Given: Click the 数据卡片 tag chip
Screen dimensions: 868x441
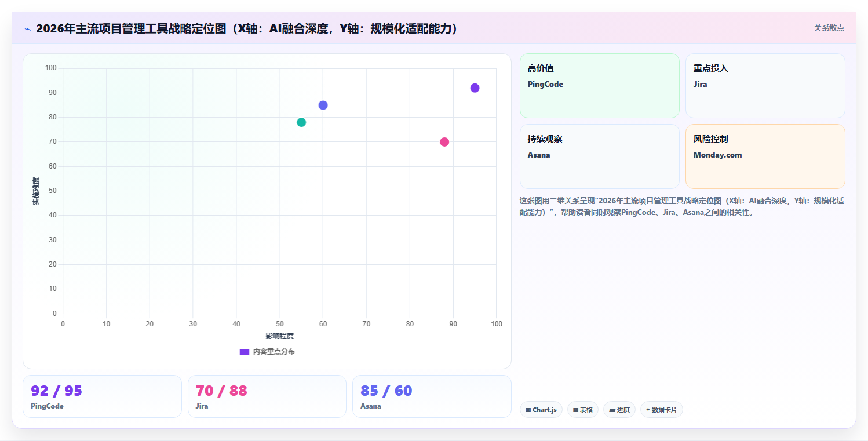Looking at the screenshot, I should click(x=661, y=410).
